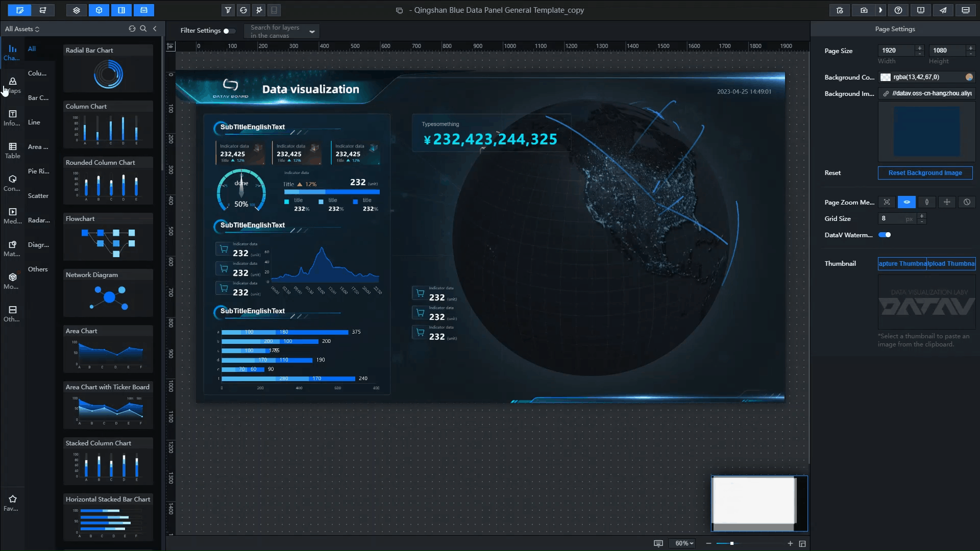This screenshot has height=551, width=980.
Task: Click the Capture Thumbnail button
Action: click(x=902, y=264)
